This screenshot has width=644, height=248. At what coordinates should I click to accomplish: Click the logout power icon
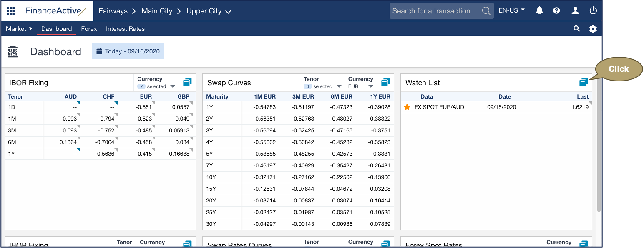click(593, 10)
